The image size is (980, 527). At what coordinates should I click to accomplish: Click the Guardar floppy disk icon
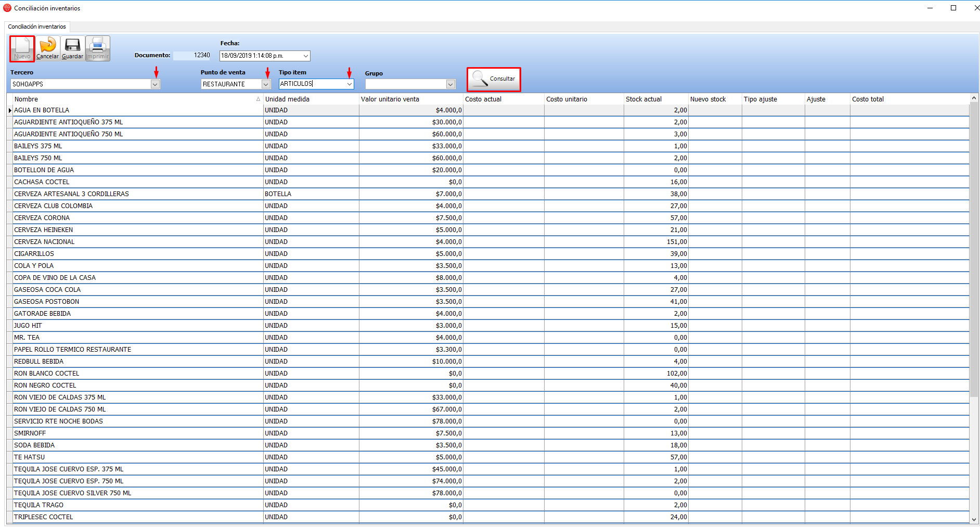(x=72, y=45)
